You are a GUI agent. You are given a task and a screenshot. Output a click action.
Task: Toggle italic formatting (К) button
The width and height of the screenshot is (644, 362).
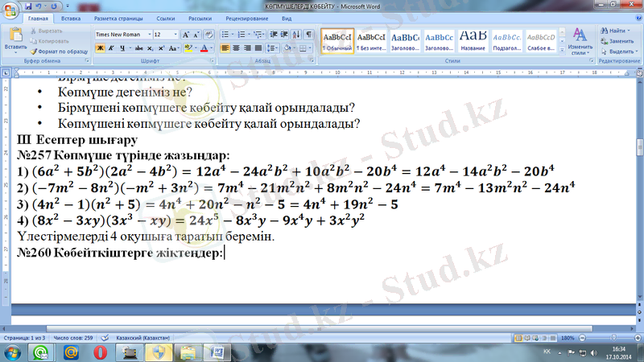click(x=110, y=48)
